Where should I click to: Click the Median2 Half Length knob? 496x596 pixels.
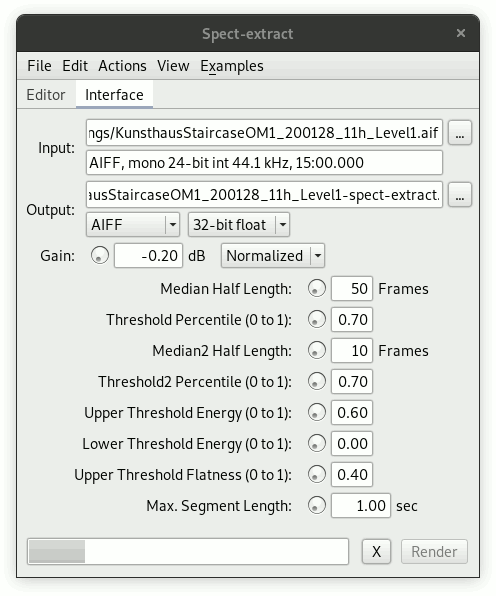317,350
